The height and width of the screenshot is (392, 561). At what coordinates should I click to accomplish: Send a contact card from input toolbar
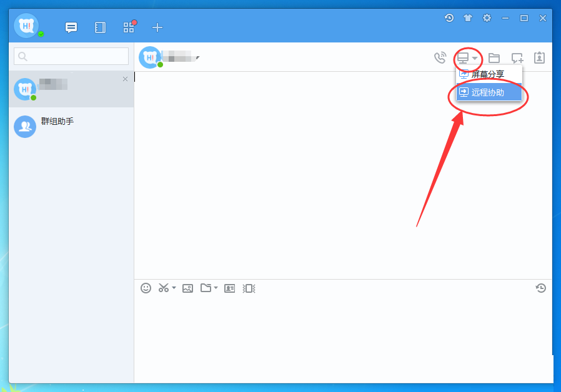pos(229,288)
